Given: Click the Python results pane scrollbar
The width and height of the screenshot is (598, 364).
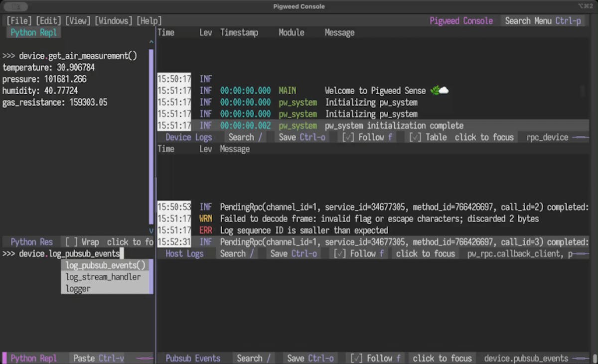Looking at the screenshot, I should [x=151, y=137].
